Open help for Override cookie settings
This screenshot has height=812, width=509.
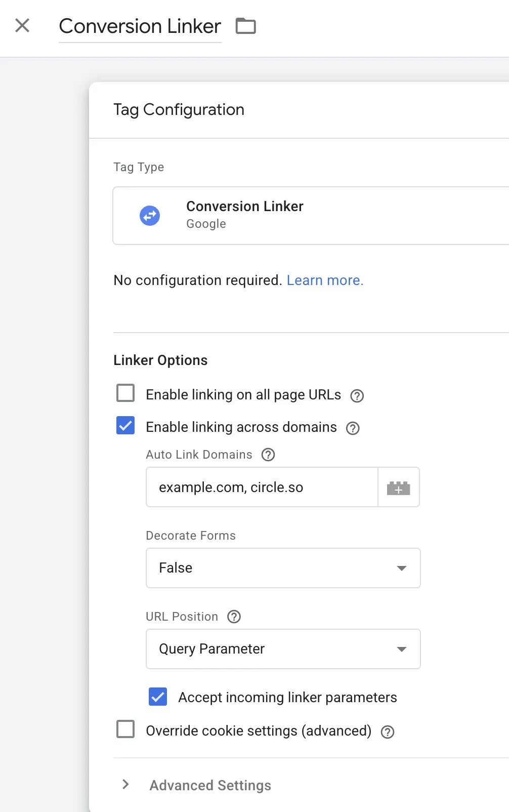(388, 732)
